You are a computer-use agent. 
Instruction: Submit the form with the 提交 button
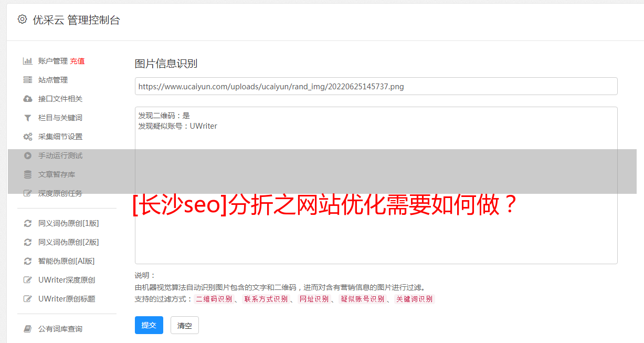tap(149, 325)
